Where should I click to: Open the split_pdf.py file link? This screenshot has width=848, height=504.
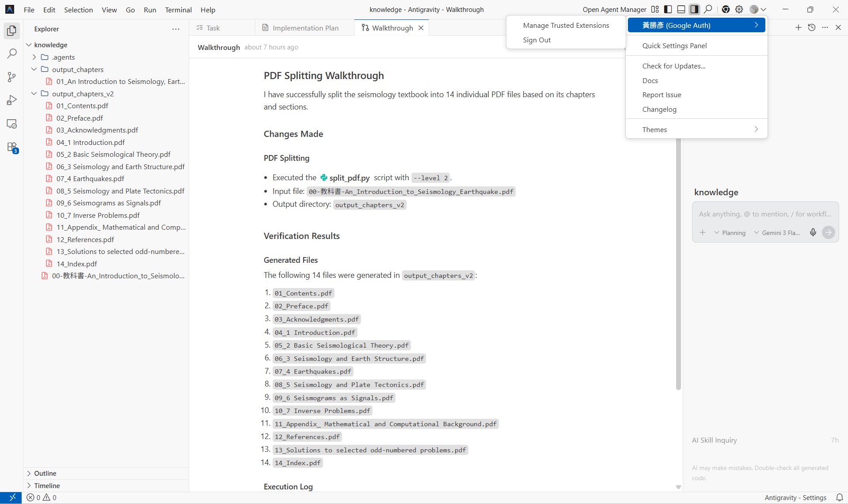(x=345, y=178)
